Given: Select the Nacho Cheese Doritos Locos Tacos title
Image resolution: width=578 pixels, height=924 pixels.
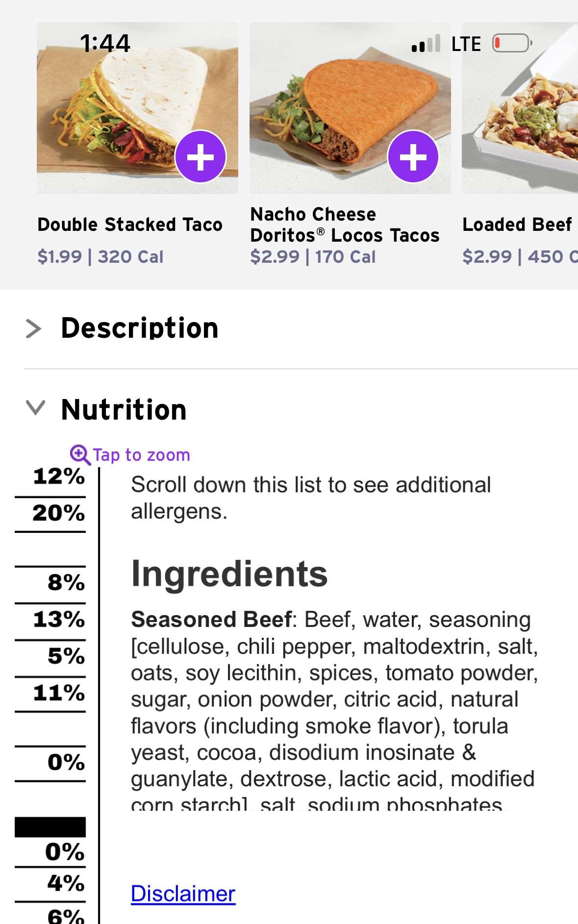Looking at the screenshot, I should click(345, 225).
